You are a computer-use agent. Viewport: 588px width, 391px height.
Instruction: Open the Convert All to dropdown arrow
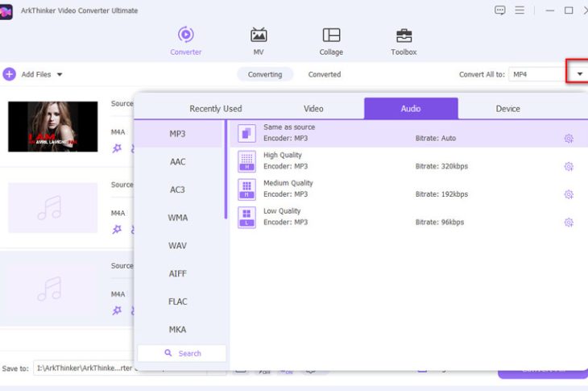tap(579, 74)
